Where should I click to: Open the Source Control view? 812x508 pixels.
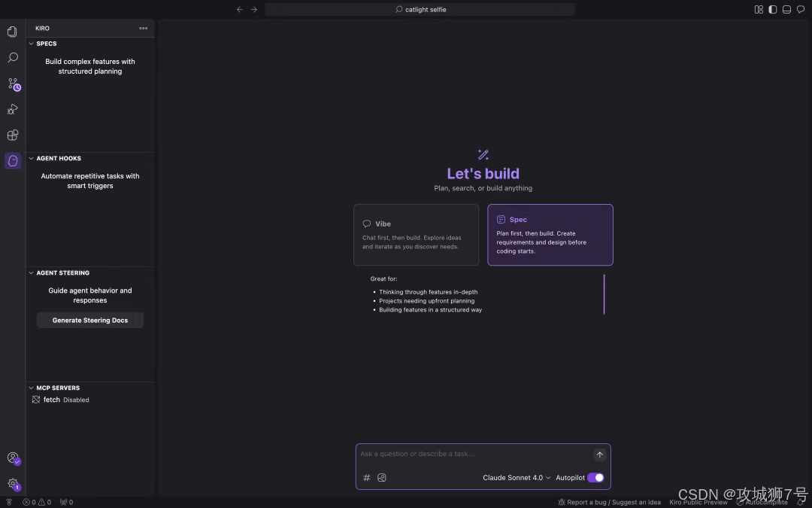click(x=13, y=84)
